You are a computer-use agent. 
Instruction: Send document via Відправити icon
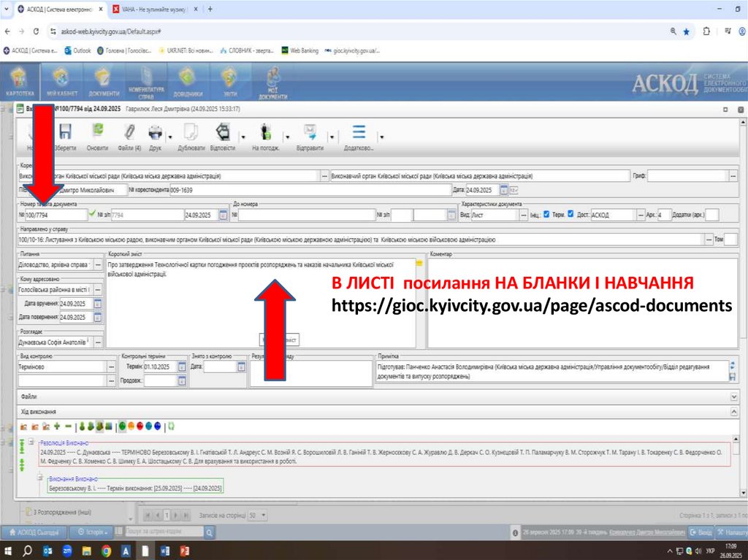(x=310, y=132)
